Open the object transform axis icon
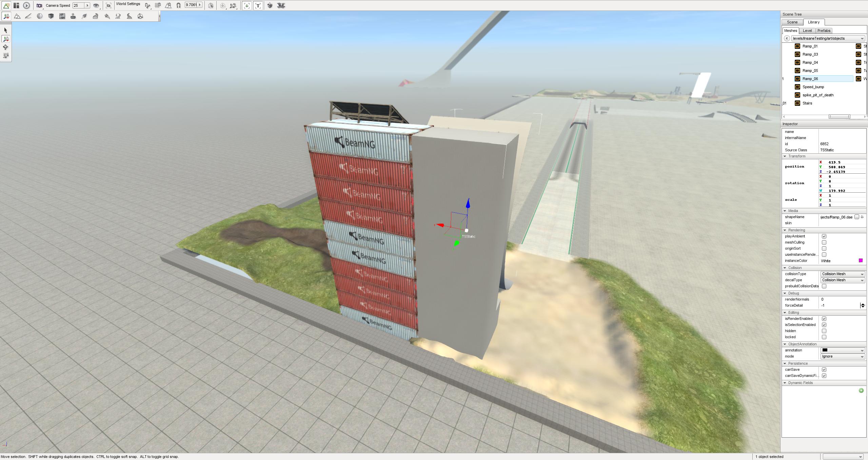 233,5
